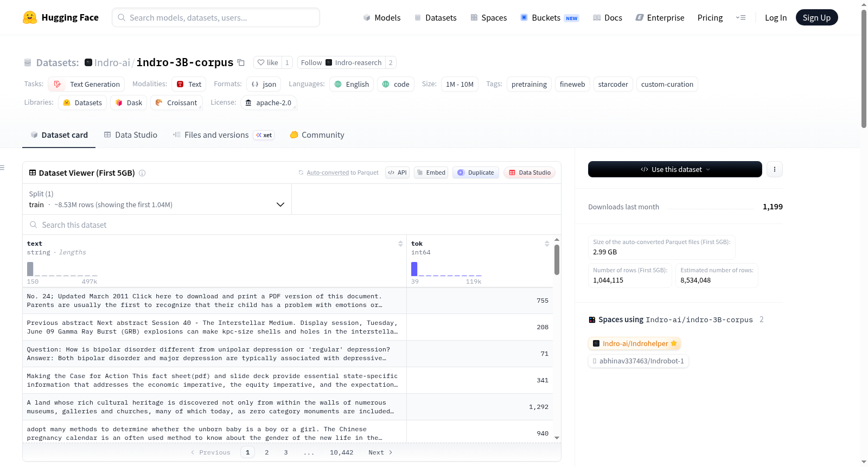Open the Indro-ai organization avatar link
868x467 pixels.
(88, 62)
